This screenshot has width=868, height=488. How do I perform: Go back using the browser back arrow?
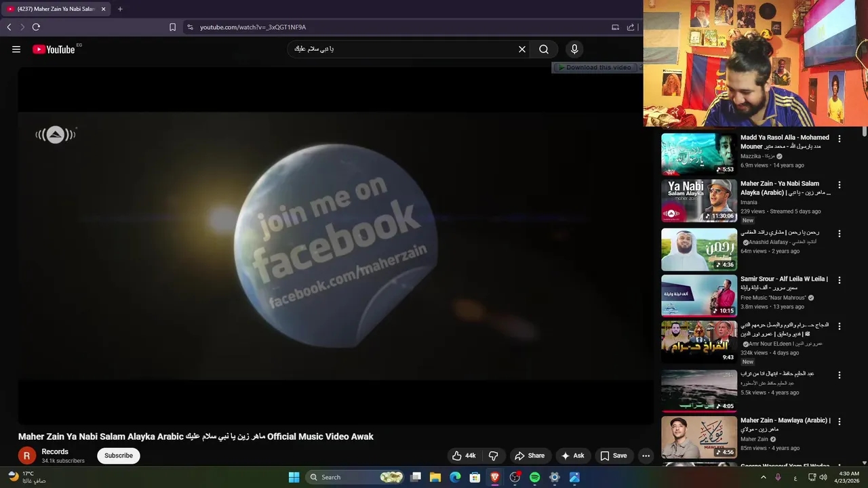pyautogui.click(x=9, y=27)
